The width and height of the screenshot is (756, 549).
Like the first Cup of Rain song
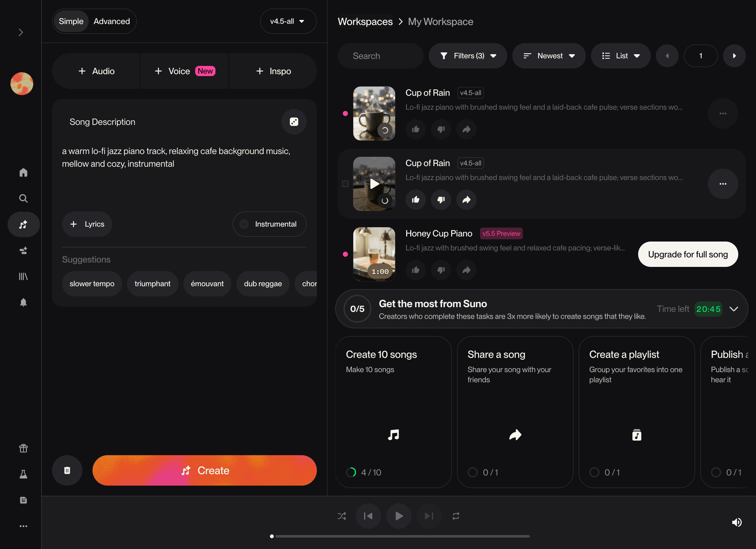[x=415, y=129]
